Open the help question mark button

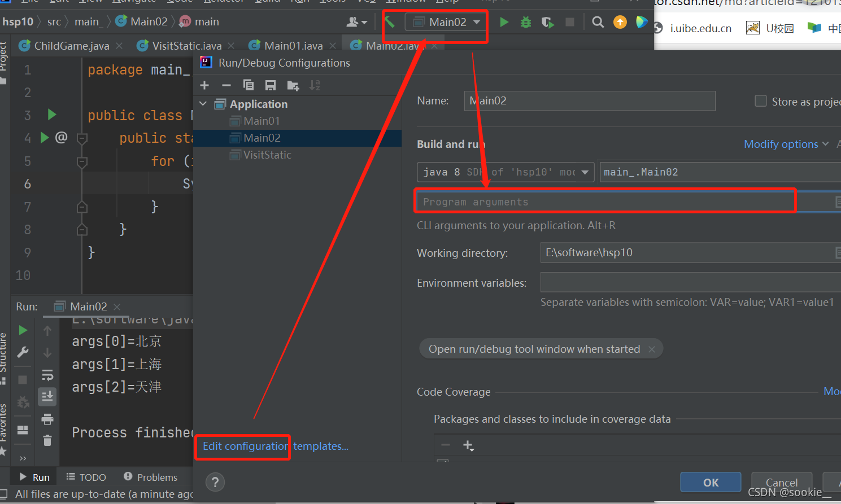(215, 482)
